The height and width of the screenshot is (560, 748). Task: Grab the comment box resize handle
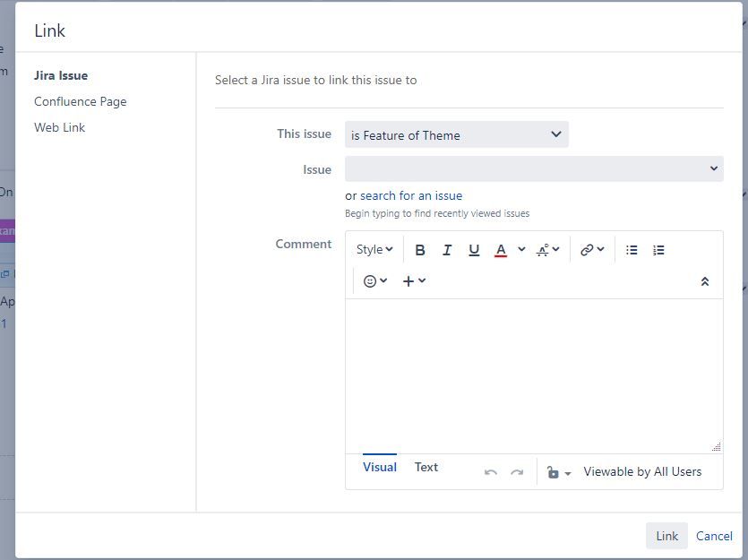716,446
